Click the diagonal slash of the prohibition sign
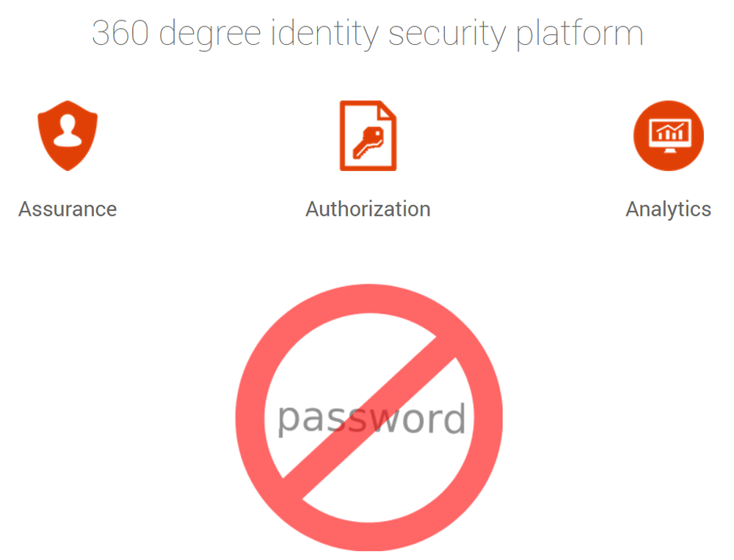The width and height of the screenshot is (734, 560). 369,417
